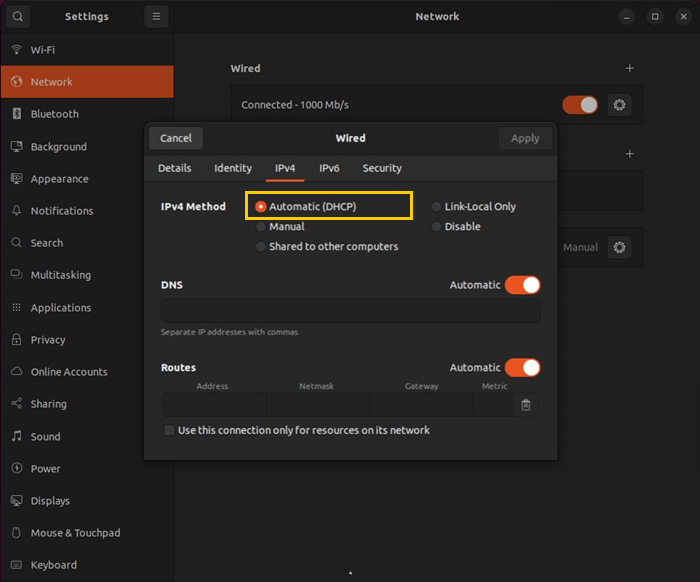Switch to the IPv6 tab

pos(329,168)
